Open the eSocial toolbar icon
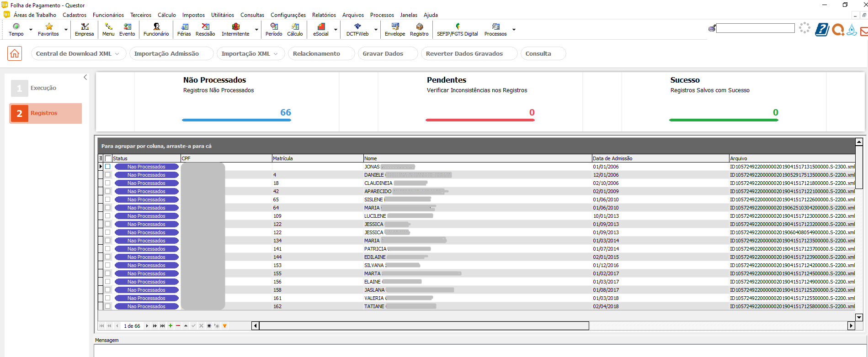868x357 pixels. [x=321, y=30]
